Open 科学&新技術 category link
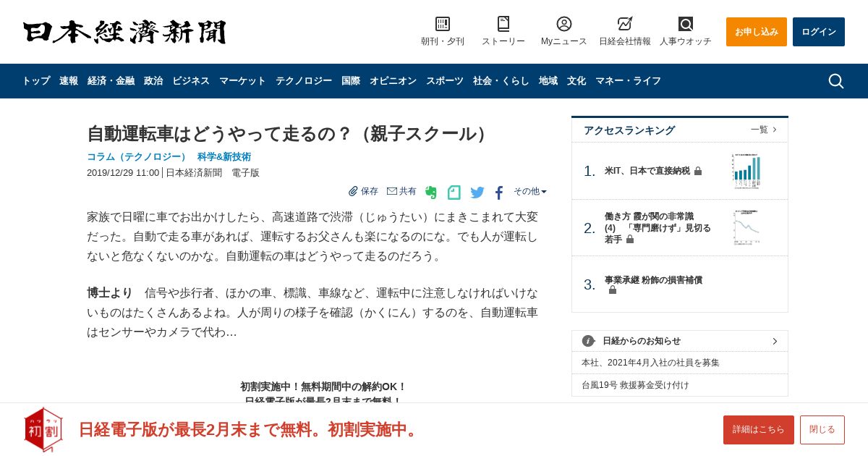 coord(224,157)
